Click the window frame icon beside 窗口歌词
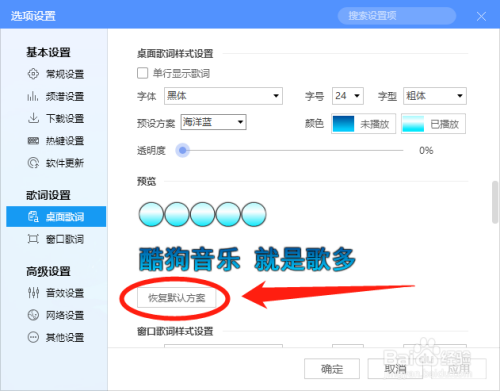The image size is (500, 391). click(x=33, y=239)
